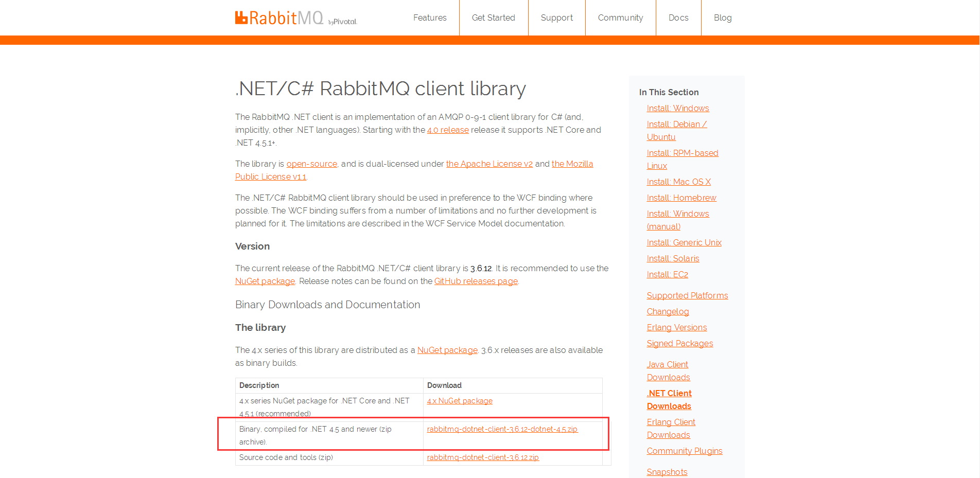Click the 'Version' heading
The image size is (980, 478).
pos(252,246)
